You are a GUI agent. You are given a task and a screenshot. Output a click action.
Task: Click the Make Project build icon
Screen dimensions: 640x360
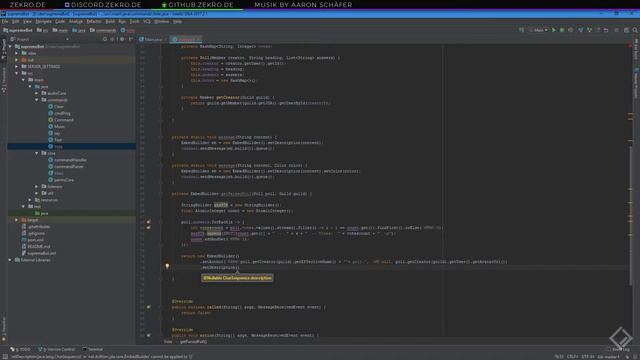pyautogui.click(x=521, y=30)
